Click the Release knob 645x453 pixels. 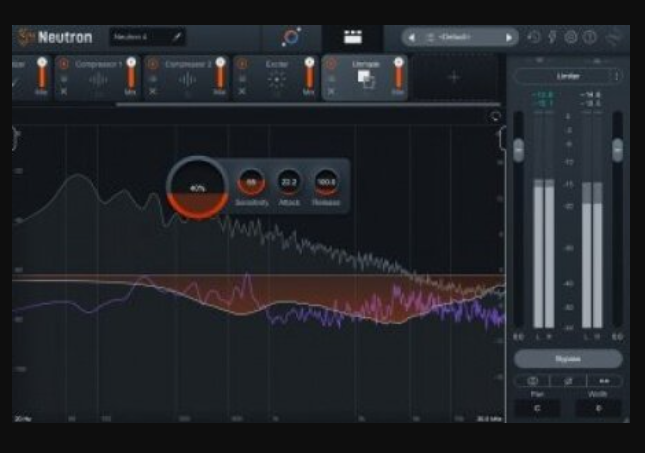pyautogui.click(x=326, y=181)
